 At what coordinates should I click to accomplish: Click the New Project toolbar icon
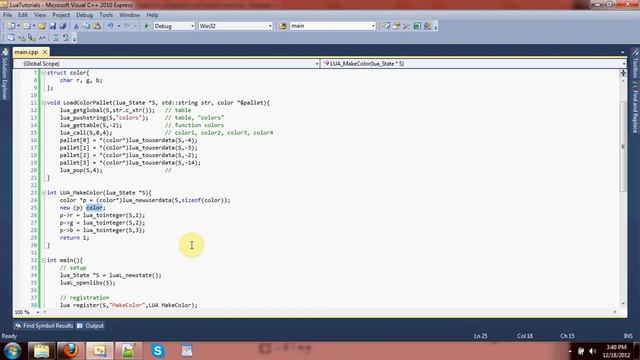point(11,26)
